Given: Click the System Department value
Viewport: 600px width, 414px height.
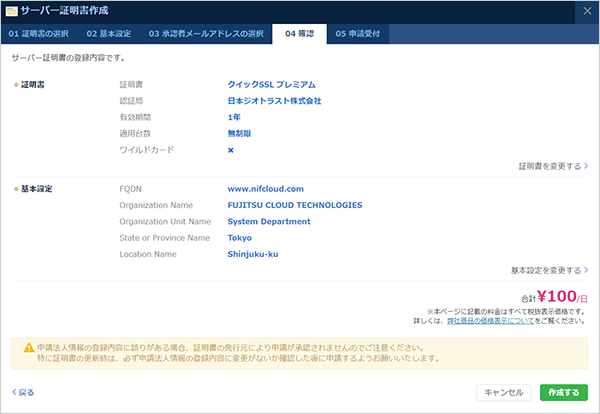Looking at the screenshot, I should click(x=269, y=222).
